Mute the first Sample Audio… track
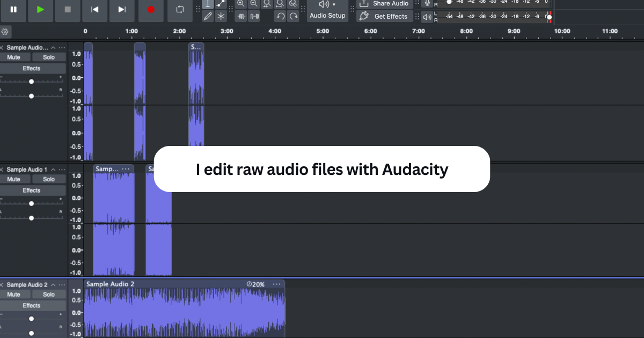The height and width of the screenshot is (338, 644). [14, 57]
